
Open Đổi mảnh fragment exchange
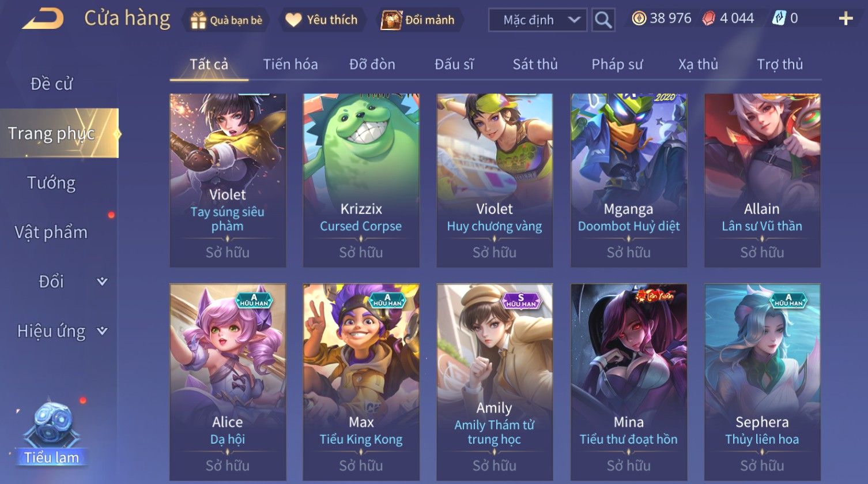click(391, 20)
